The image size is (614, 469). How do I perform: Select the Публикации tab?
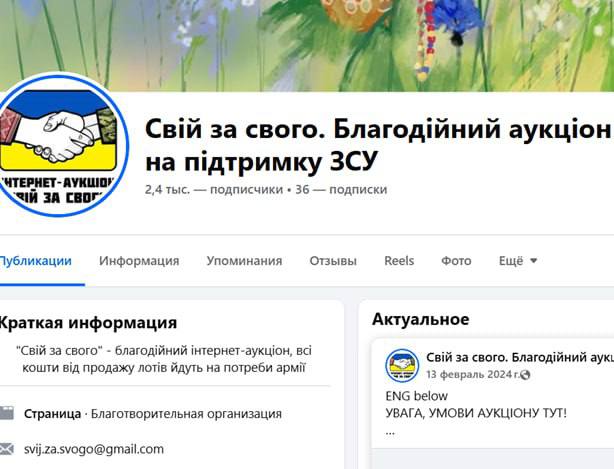pyautogui.click(x=36, y=261)
